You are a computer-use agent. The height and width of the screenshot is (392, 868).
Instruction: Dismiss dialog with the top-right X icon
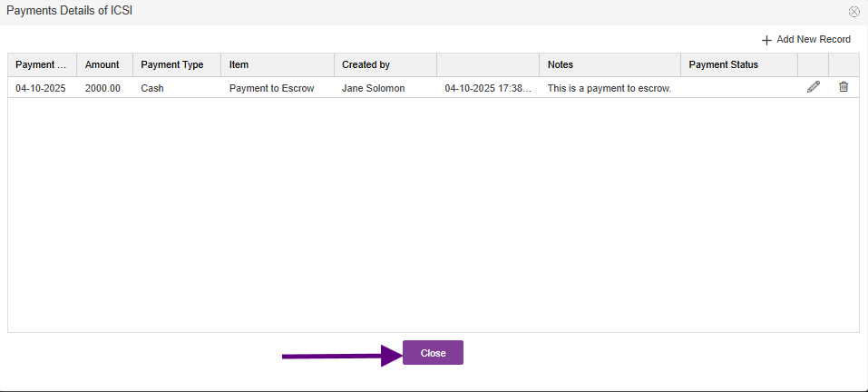pyautogui.click(x=853, y=12)
